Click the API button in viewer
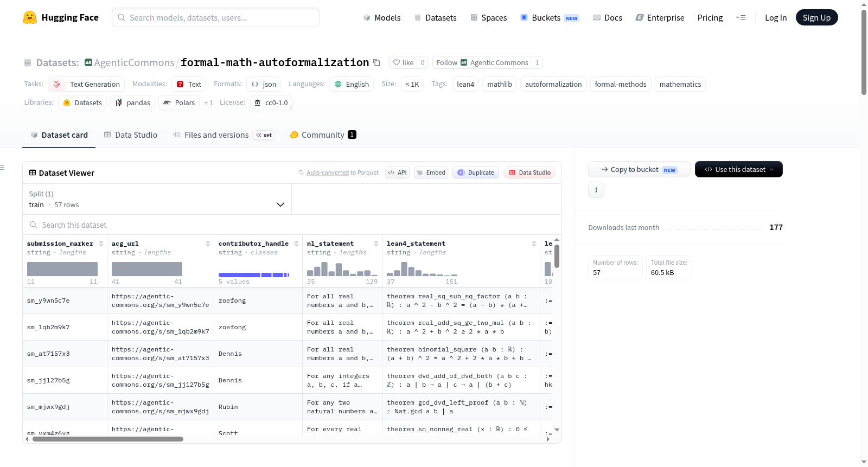Image resolution: width=868 pixels, height=467 pixels. [398, 172]
